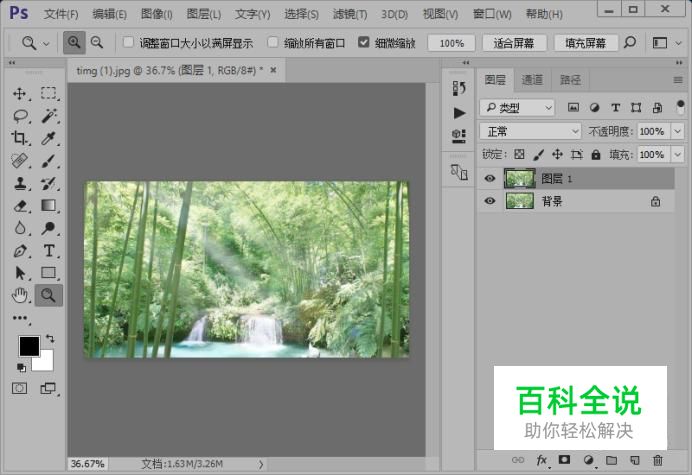This screenshot has width=692, height=475.
Task: Enable the 缩放所有窗口 checkbox
Action: pyautogui.click(x=273, y=43)
